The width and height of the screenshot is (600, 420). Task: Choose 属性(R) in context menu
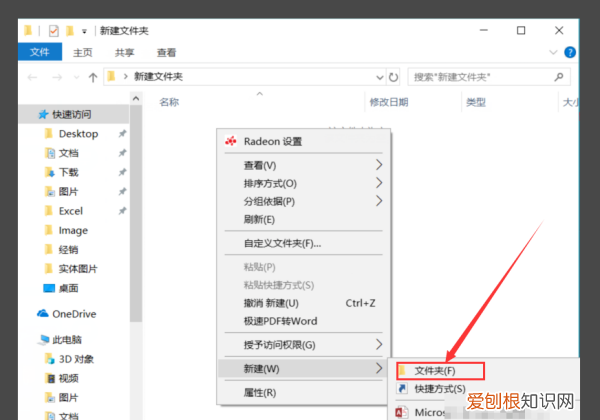click(x=303, y=392)
